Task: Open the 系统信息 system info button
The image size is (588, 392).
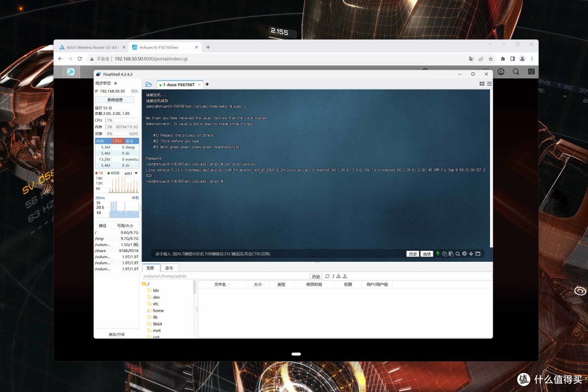Action: [115, 100]
